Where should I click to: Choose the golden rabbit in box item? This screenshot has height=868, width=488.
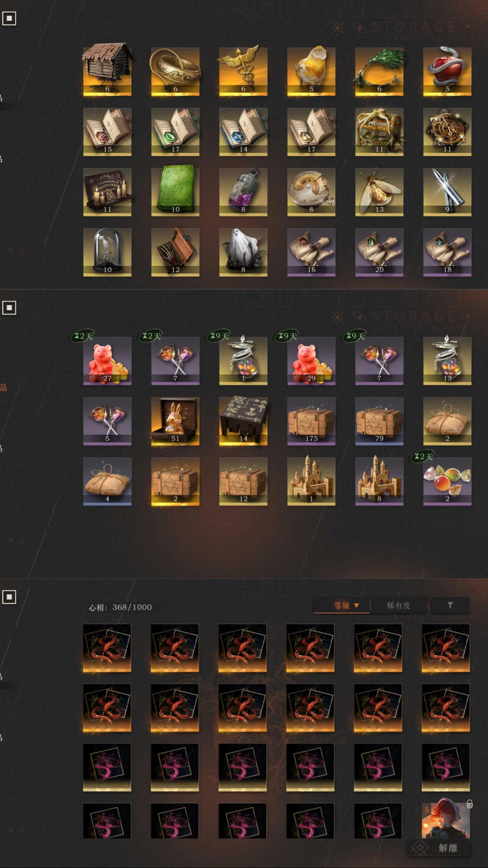click(x=175, y=421)
